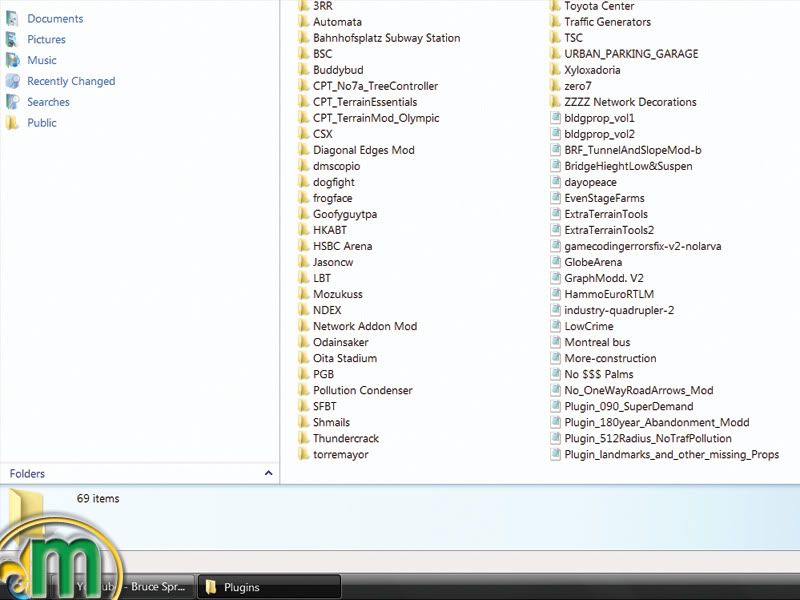Select the Odainsaker folder name
The image size is (800, 600).
(341, 342)
